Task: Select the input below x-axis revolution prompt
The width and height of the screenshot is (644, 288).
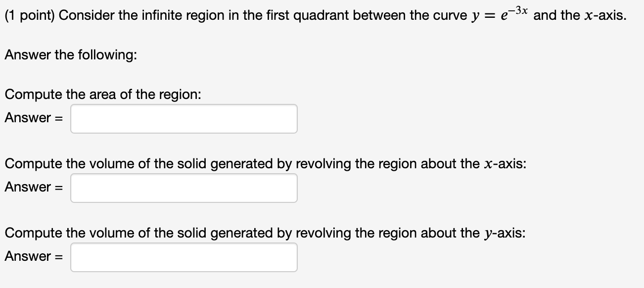Action: [x=184, y=188]
